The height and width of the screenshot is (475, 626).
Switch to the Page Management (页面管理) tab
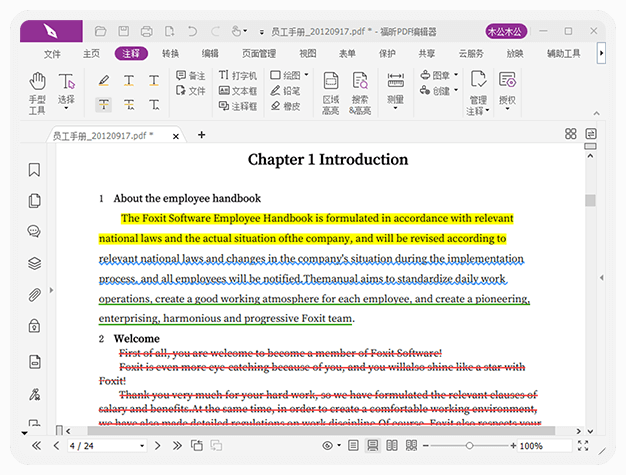tap(259, 53)
